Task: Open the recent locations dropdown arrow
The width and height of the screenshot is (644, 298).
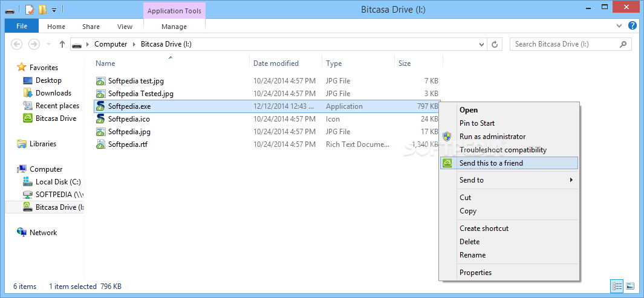Action: tap(48, 44)
